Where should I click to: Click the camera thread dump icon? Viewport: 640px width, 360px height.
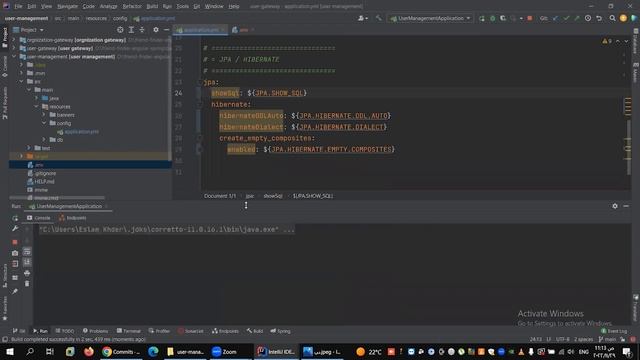point(15,253)
